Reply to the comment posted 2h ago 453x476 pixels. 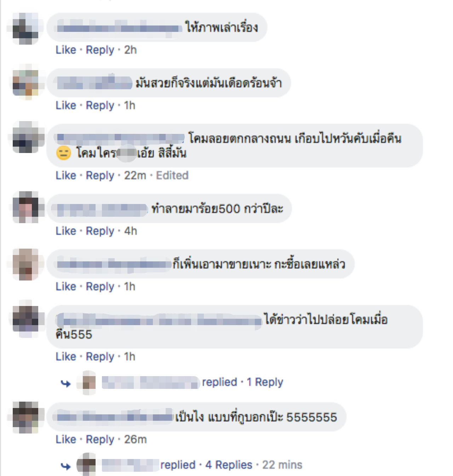coord(100,50)
